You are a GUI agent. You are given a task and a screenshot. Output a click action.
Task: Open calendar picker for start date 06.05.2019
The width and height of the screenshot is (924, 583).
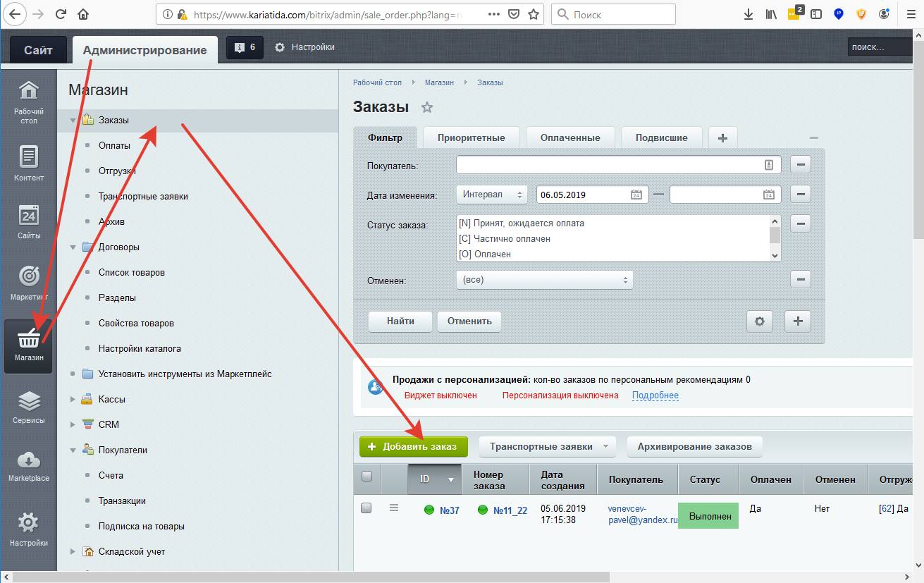coord(636,195)
